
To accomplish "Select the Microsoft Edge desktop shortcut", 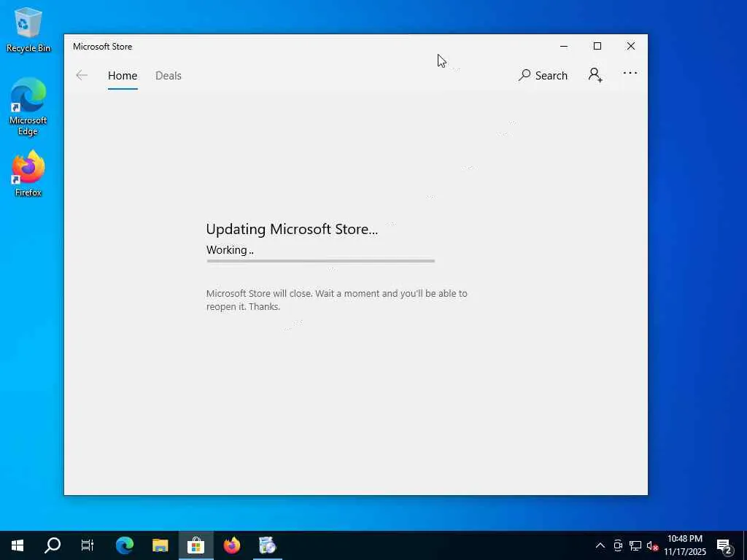I will (28, 106).
